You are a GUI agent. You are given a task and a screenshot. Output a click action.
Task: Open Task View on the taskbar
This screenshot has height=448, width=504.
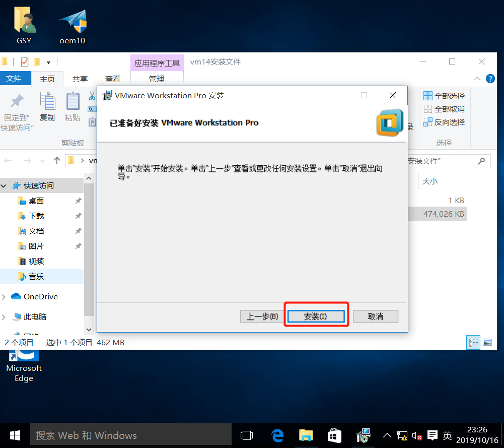pos(247,435)
